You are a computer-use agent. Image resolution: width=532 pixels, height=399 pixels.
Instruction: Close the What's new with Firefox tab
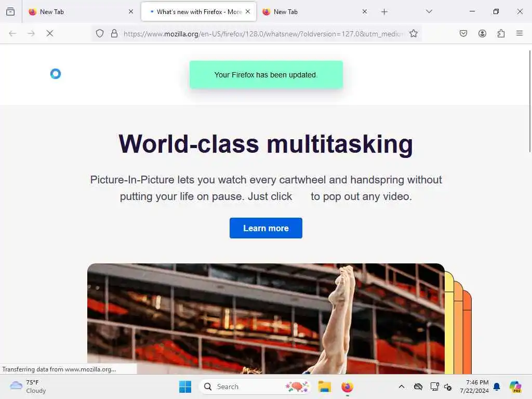coord(248,11)
